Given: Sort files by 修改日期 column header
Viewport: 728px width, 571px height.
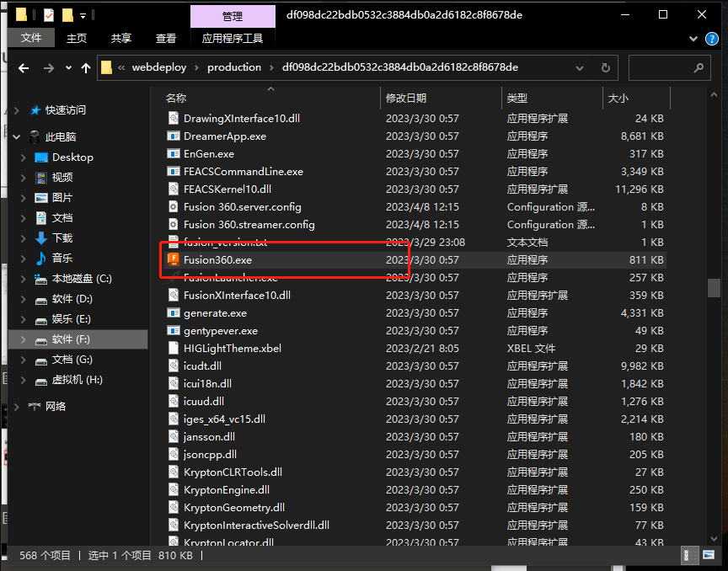Looking at the screenshot, I should [406, 99].
